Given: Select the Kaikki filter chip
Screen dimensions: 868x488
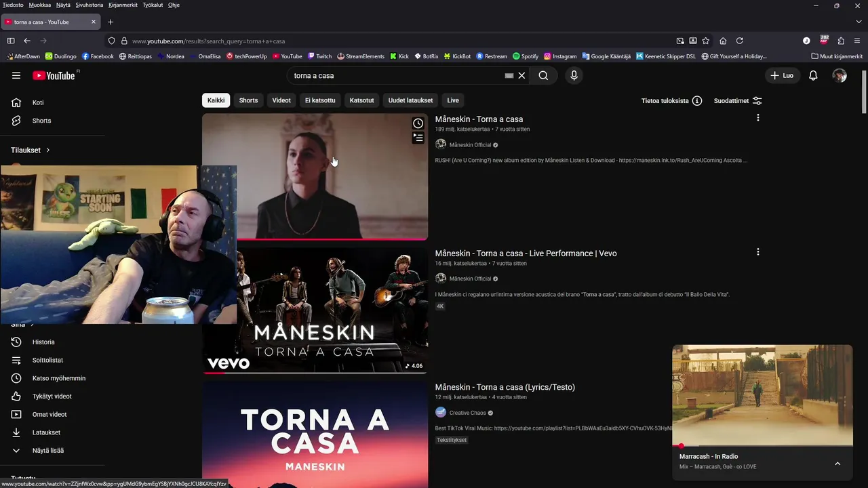Looking at the screenshot, I should click(216, 100).
